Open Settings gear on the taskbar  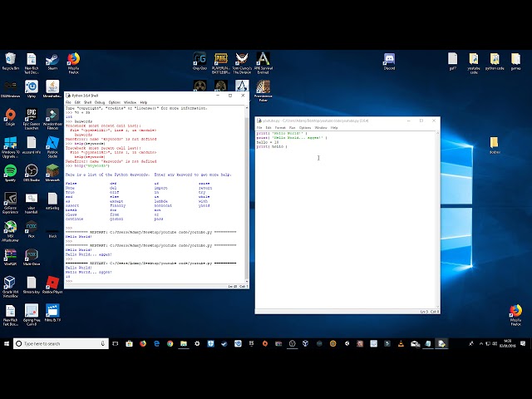(x=197, y=343)
